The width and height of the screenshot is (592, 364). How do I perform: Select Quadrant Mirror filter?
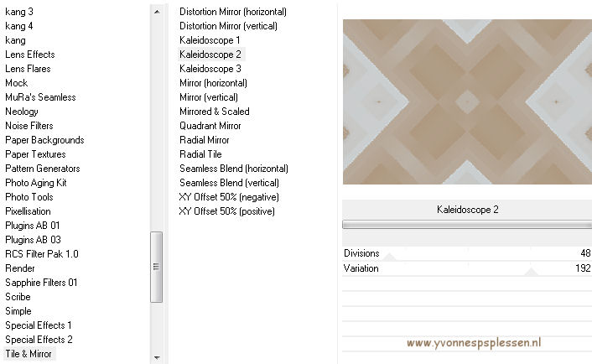210,126
